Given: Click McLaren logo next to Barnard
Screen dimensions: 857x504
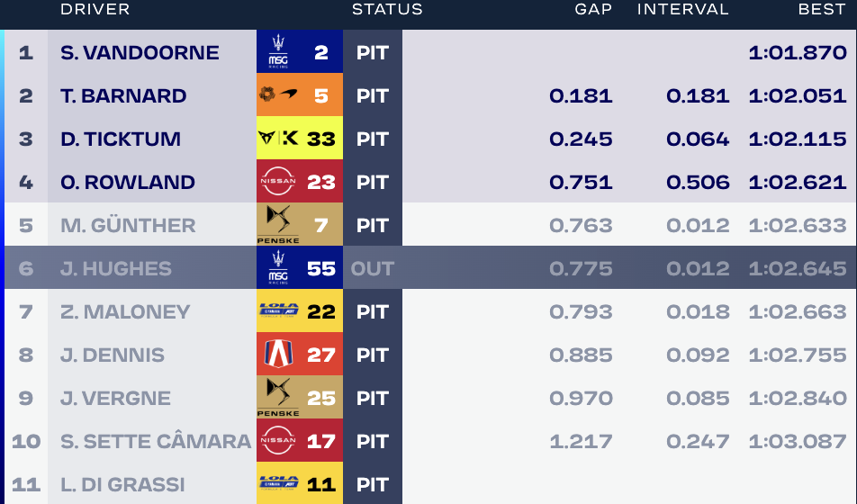Looking at the screenshot, I should (x=278, y=94).
